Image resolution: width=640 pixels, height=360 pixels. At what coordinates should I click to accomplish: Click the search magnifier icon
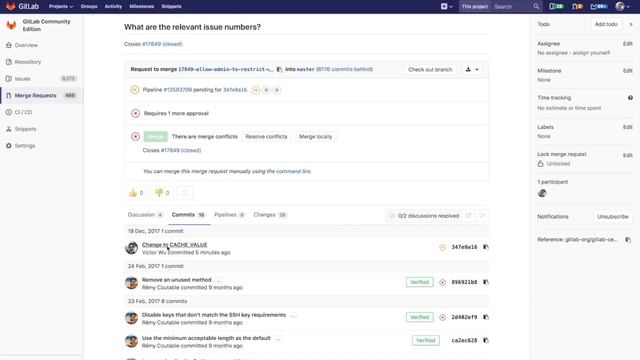pos(536,7)
